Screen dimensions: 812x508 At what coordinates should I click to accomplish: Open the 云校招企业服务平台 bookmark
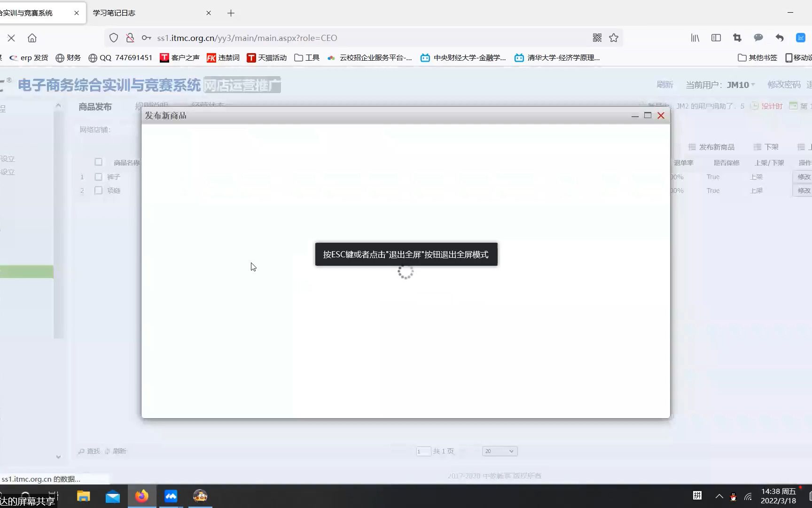(370, 58)
